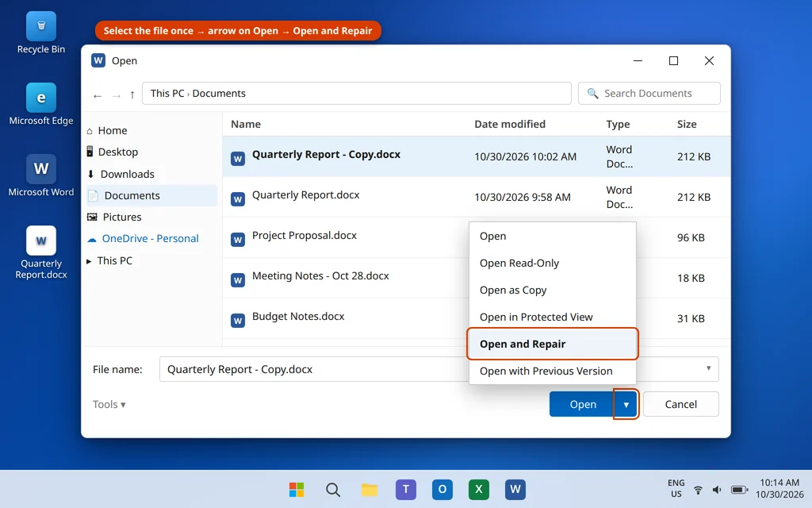812x508 pixels.
Task: Switch to Word in the taskbar
Action: [x=515, y=489]
